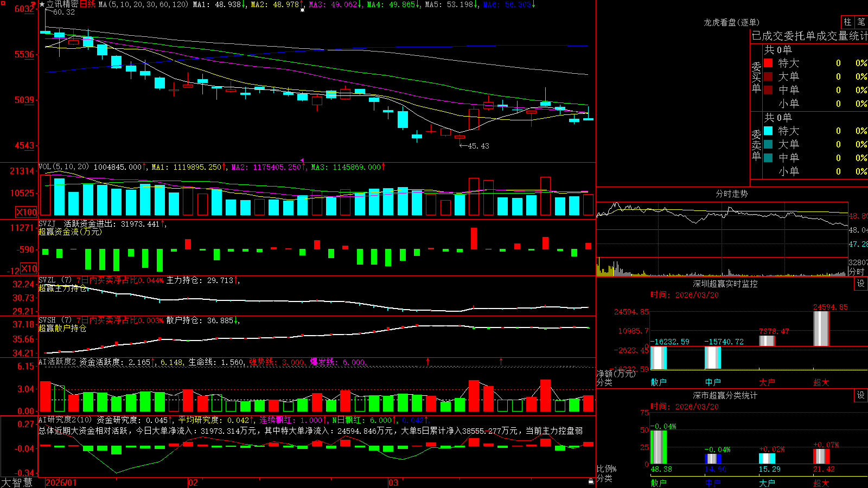Select the 03 month marker on the timeline
Screen dimensions: 868x488
tap(393, 483)
